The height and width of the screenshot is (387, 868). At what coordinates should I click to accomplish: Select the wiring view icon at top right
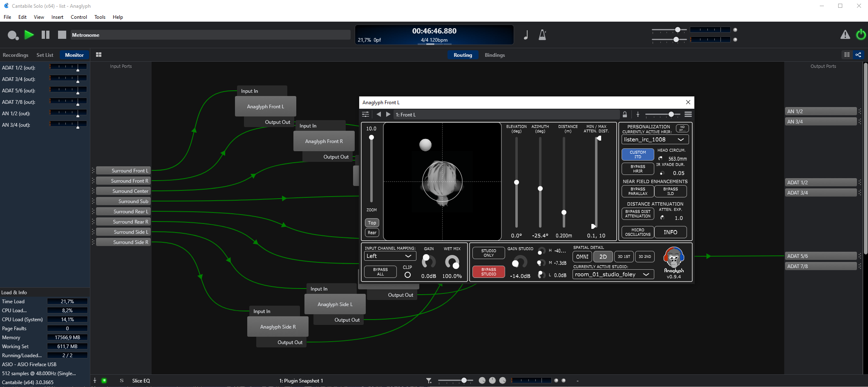pos(858,55)
